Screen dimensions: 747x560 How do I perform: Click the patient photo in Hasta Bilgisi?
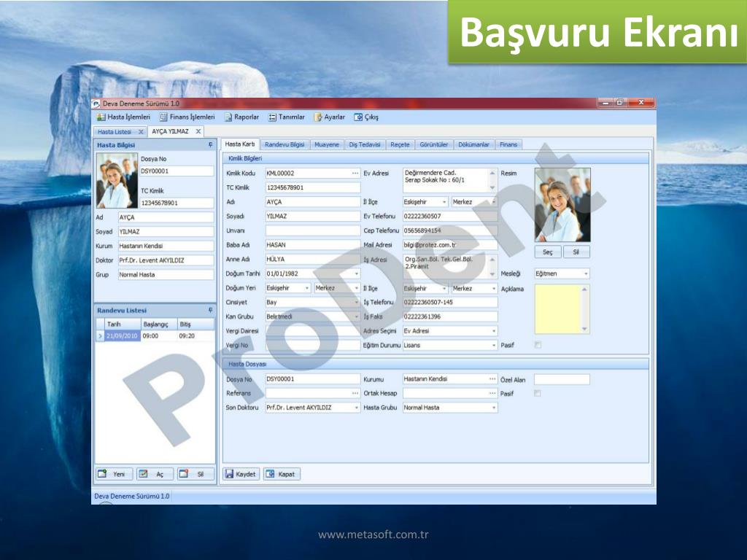(117, 181)
